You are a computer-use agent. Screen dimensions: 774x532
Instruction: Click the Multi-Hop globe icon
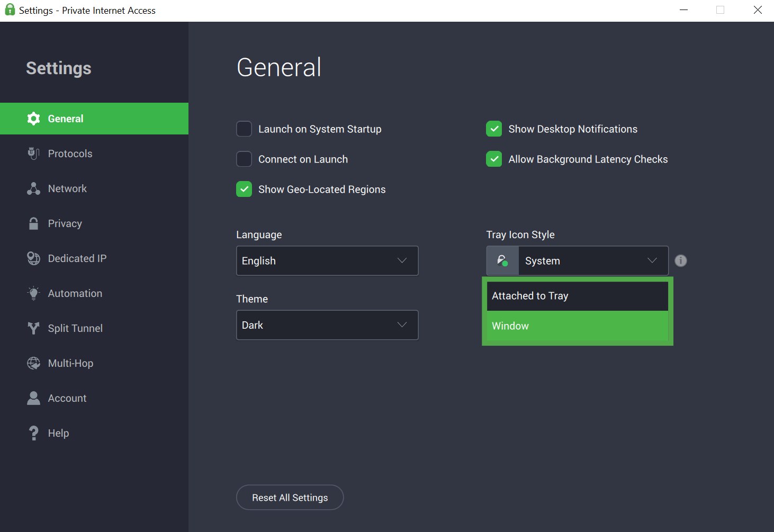click(x=33, y=363)
